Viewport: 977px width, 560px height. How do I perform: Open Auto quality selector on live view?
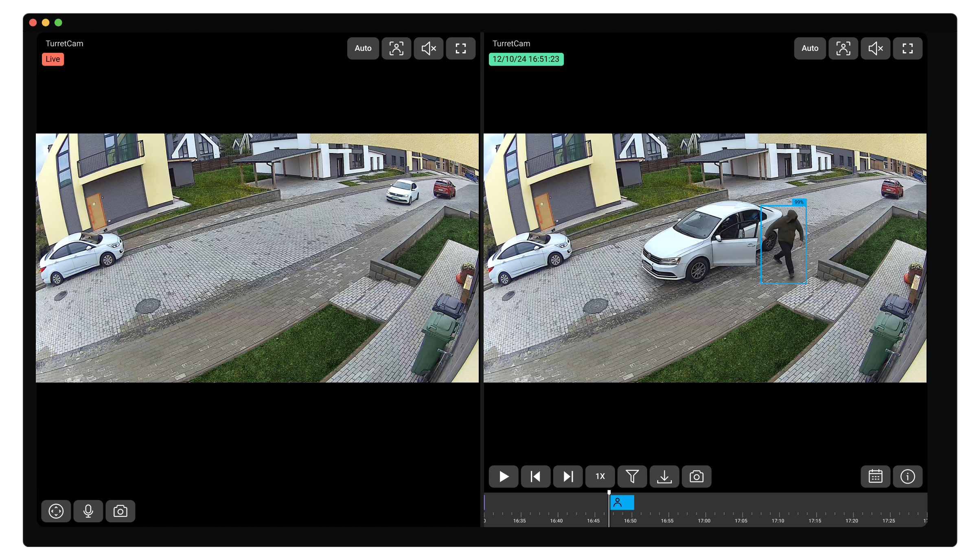[363, 48]
